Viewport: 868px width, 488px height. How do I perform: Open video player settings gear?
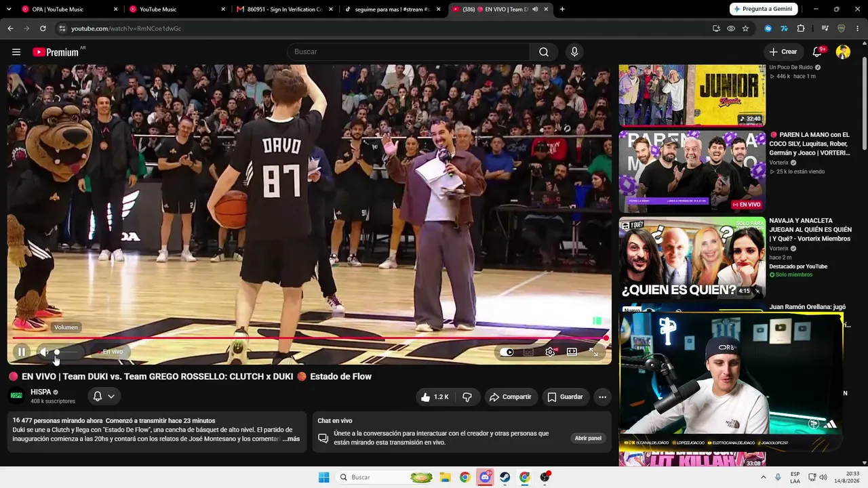tap(550, 352)
